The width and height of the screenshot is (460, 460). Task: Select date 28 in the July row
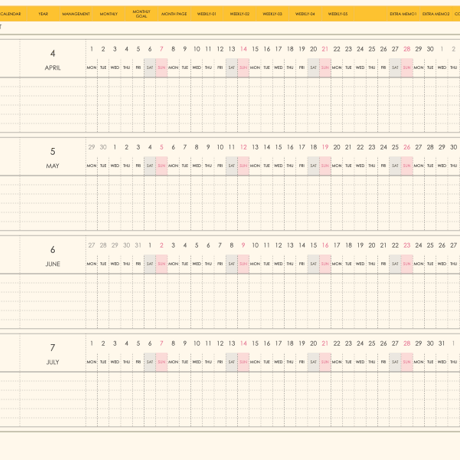(407, 343)
